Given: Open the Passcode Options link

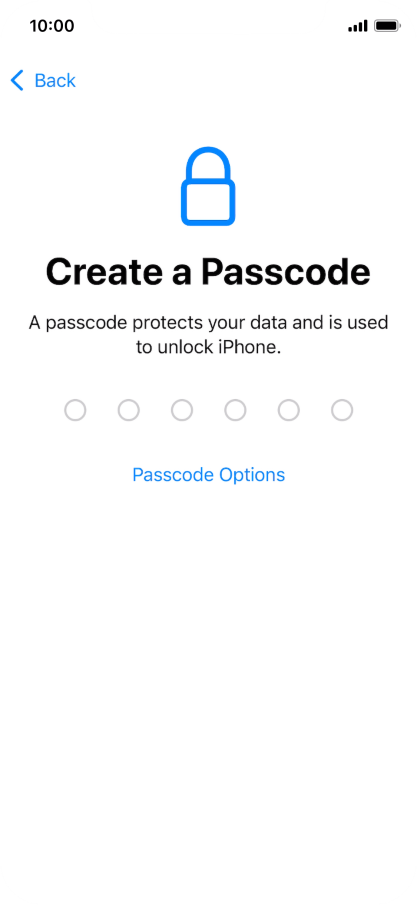Looking at the screenshot, I should [x=208, y=475].
